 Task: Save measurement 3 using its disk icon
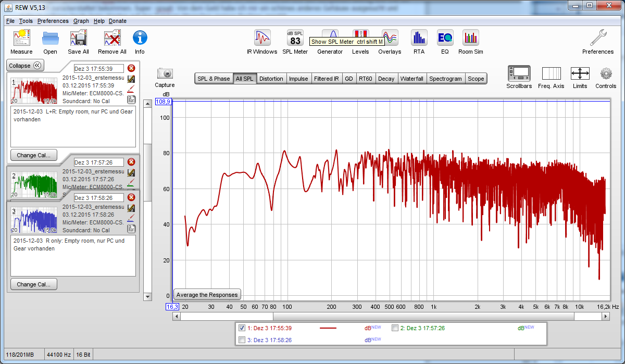[131, 208]
